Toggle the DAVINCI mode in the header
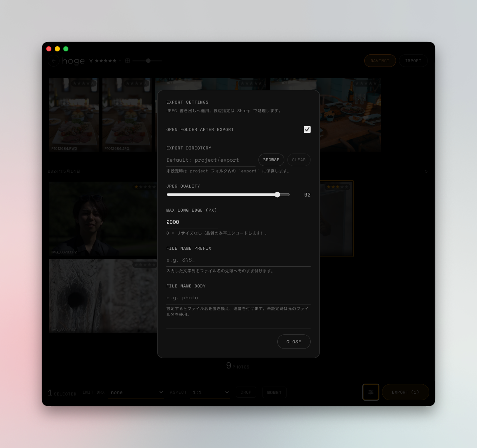The width and height of the screenshot is (477, 448). pyautogui.click(x=380, y=60)
